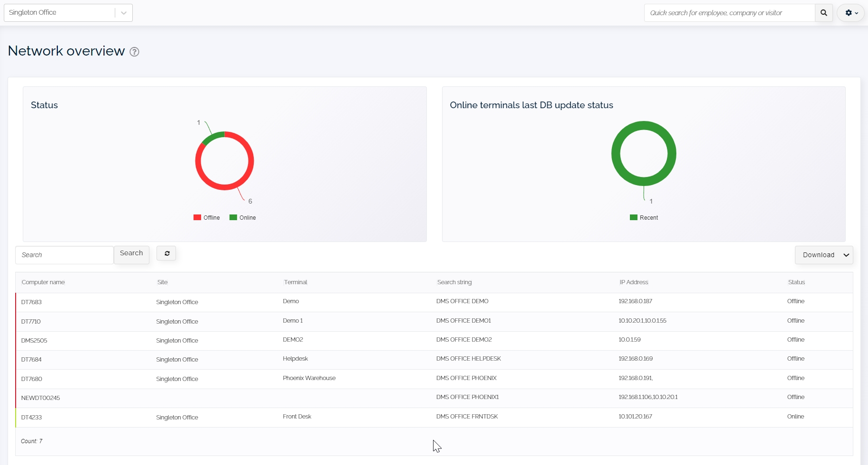This screenshot has height=465, width=868.
Task: Open the settings gear menu
Action: (848, 13)
